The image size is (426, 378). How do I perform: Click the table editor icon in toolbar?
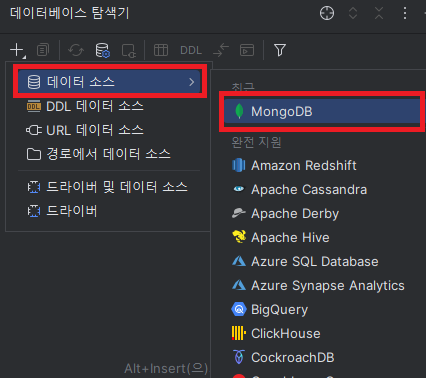coord(161,50)
